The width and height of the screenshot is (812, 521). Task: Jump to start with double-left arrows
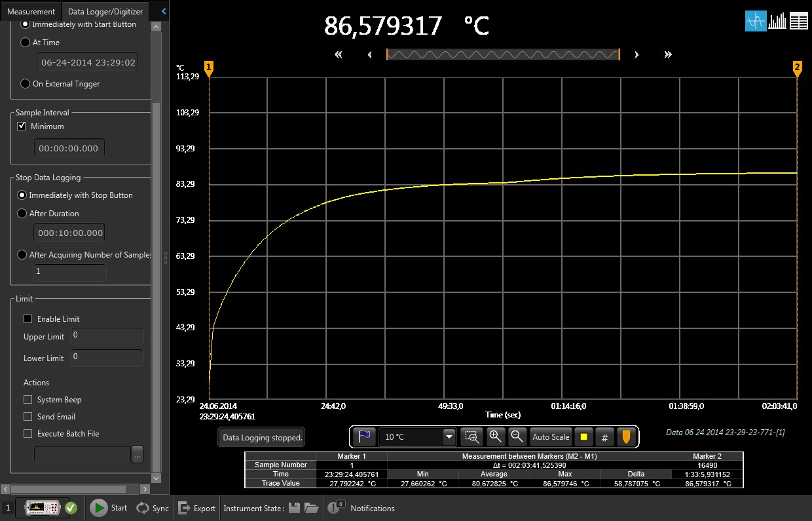click(339, 54)
